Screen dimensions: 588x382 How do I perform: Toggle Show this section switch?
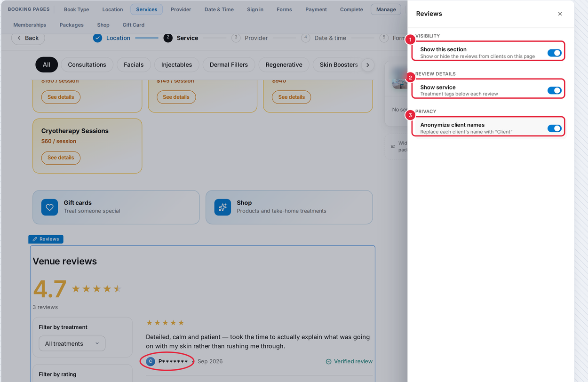pos(554,53)
